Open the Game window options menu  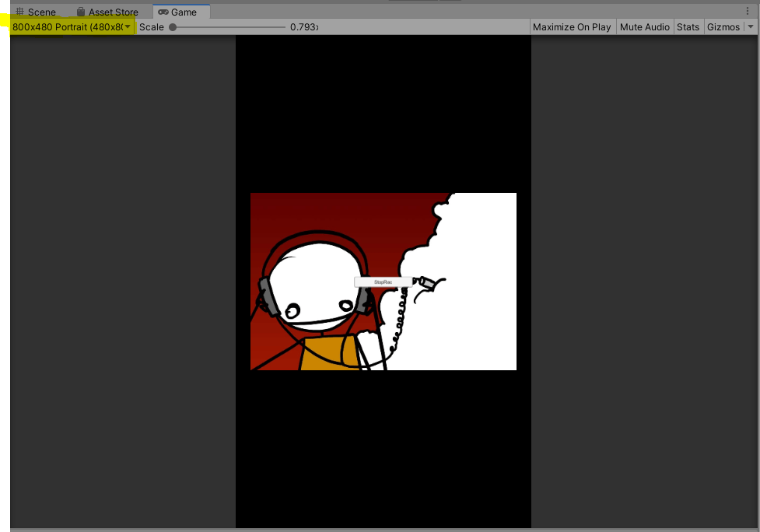(x=748, y=11)
